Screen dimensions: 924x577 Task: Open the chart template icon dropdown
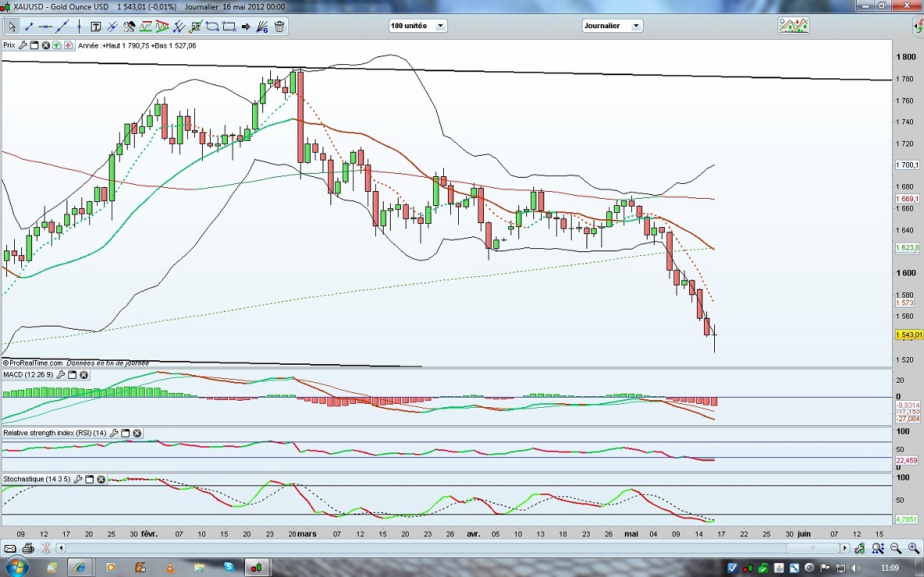792,26
